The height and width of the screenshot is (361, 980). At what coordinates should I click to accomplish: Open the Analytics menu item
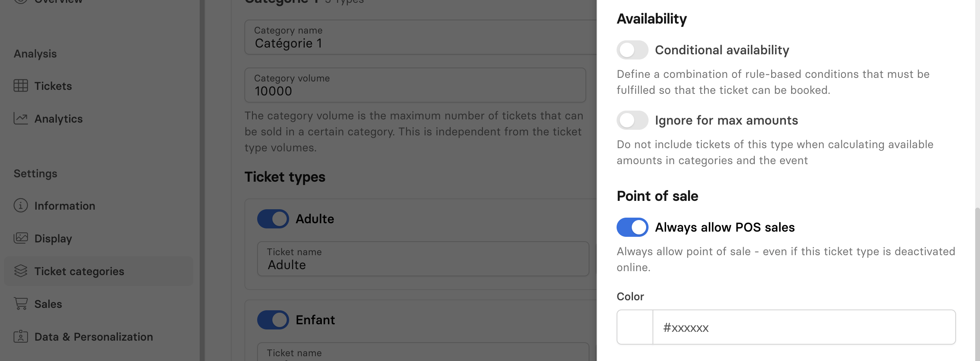(58, 119)
